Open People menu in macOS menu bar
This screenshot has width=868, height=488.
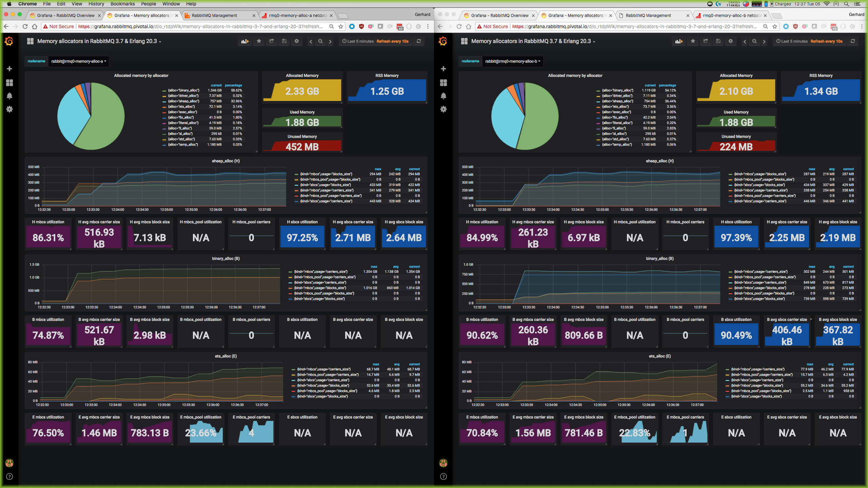[149, 4]
